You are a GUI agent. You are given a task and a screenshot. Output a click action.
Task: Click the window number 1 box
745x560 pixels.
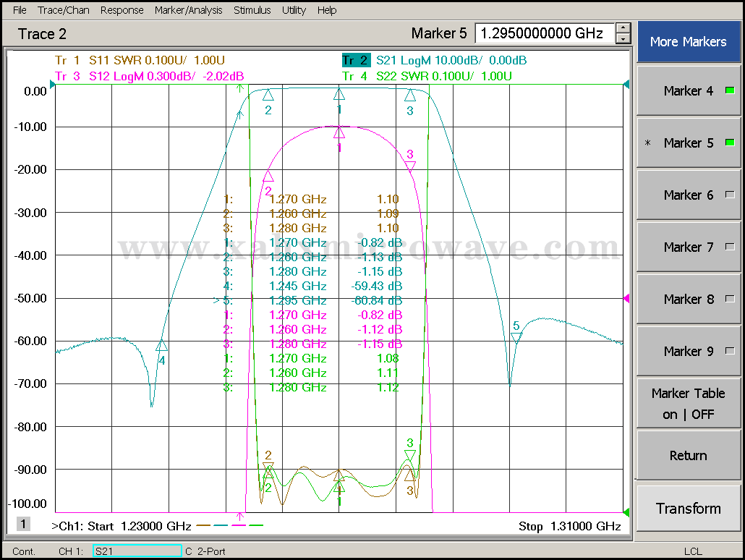(23, 524)
